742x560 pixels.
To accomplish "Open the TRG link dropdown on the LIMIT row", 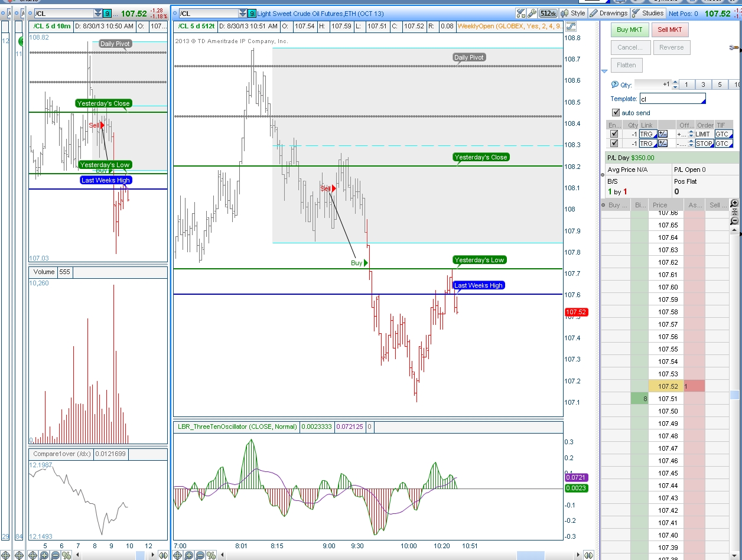I will [x=647, y=134].
